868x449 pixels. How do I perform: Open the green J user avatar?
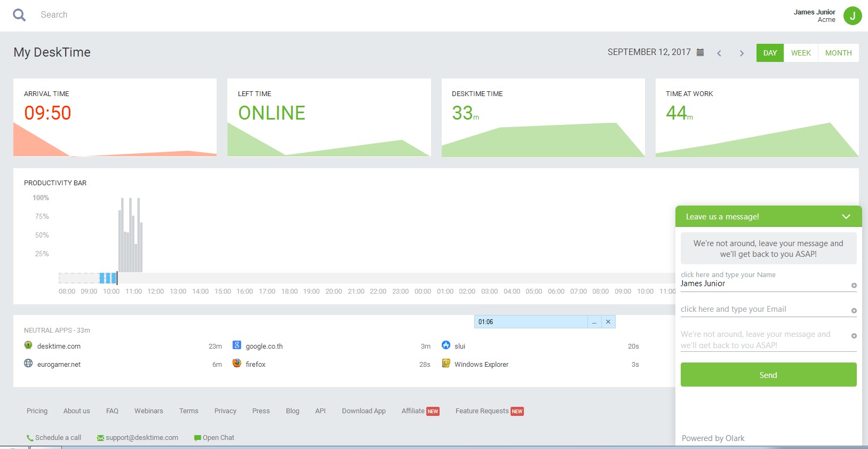point(852,15)
